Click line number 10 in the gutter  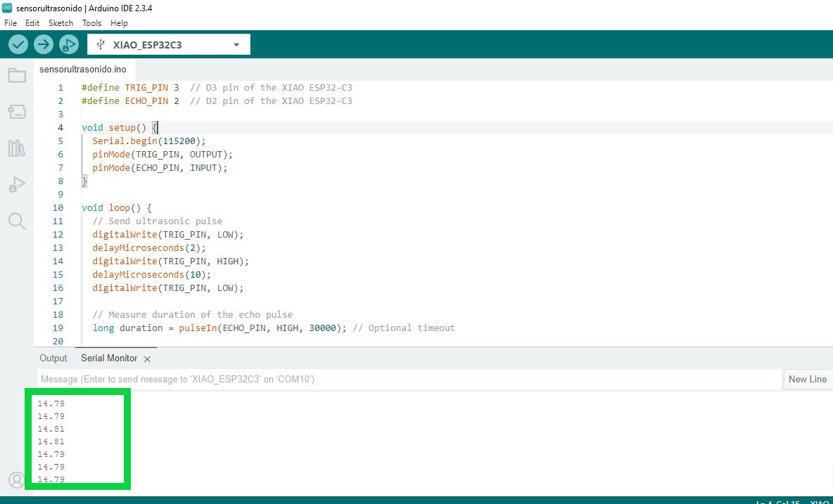(x=58, y=208)
